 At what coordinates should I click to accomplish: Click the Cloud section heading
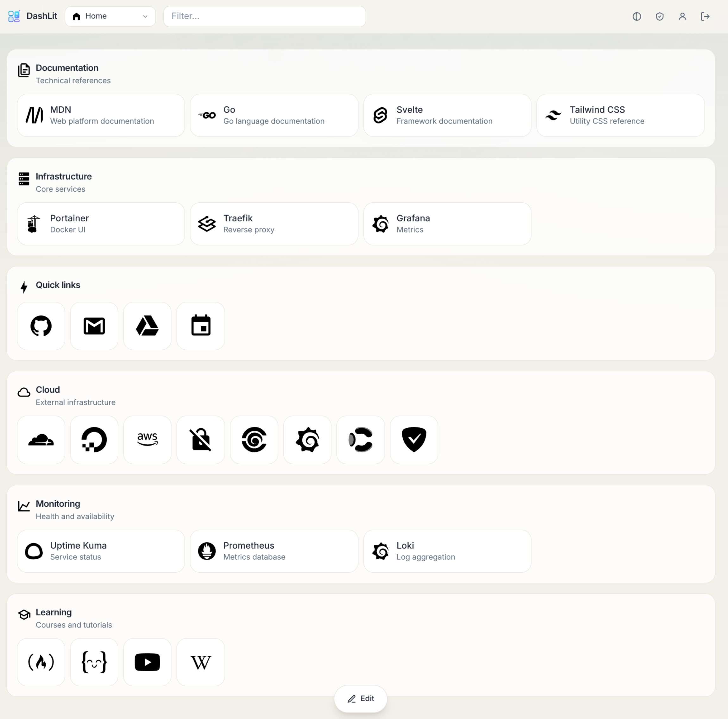point(48,390)
